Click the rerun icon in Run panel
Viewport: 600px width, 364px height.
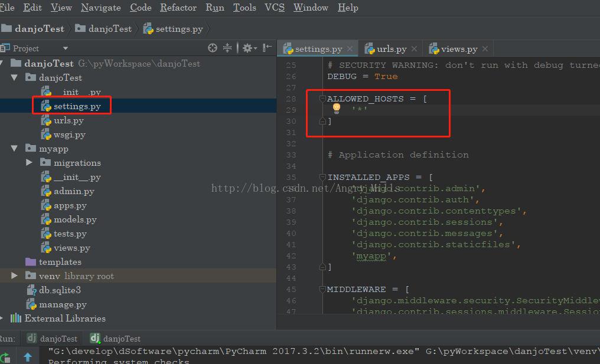[x=5, y=358]
